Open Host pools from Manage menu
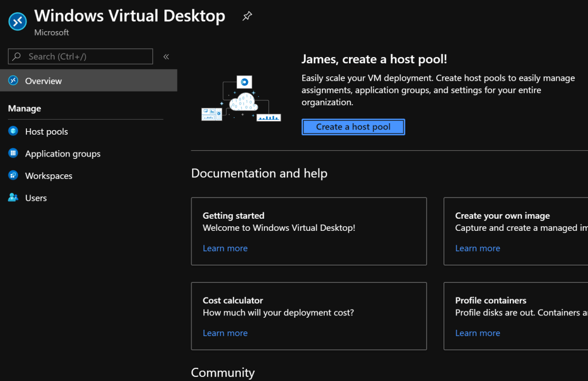Screen dimensions: 588x381 click(x=47, y=132)
